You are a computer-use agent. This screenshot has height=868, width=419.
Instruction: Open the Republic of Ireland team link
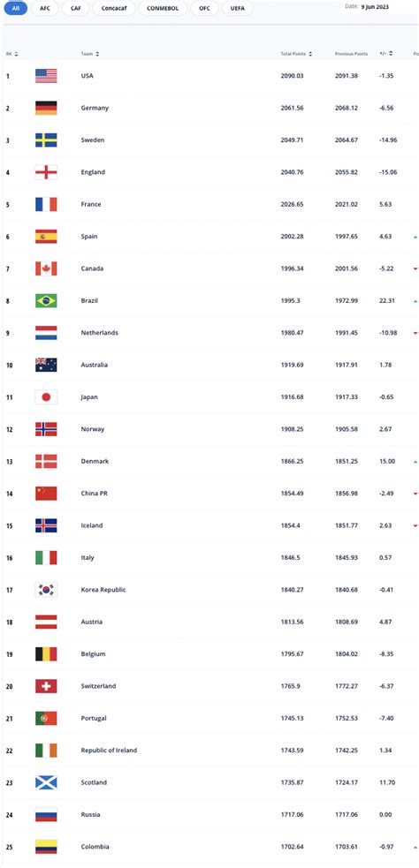tap(109, 750)
